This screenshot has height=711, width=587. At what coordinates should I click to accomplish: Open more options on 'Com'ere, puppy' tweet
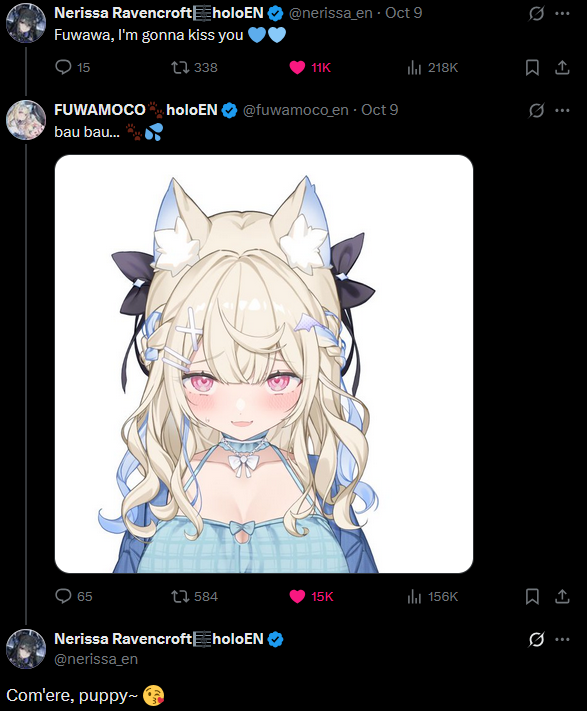tap(562, 639)
